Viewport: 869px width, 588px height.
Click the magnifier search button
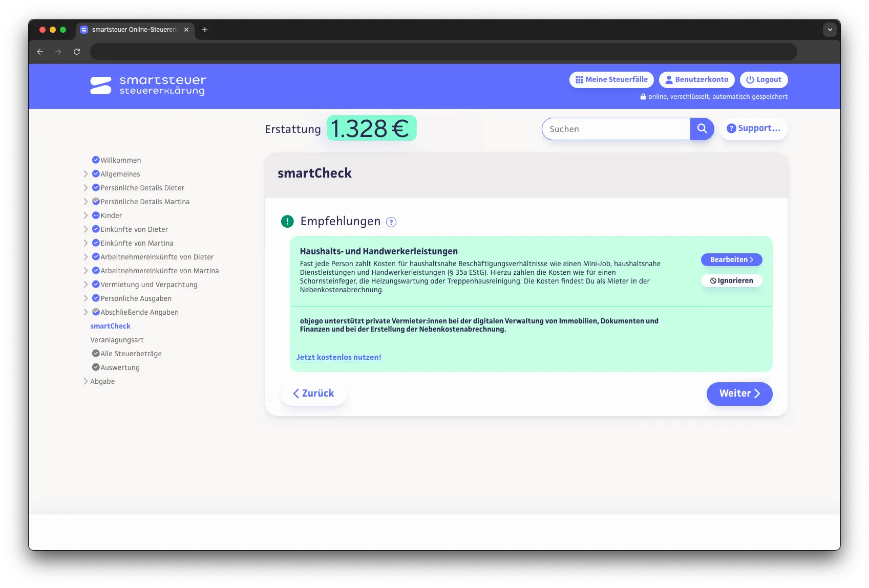pyautogui.click(x=702, y=129)
